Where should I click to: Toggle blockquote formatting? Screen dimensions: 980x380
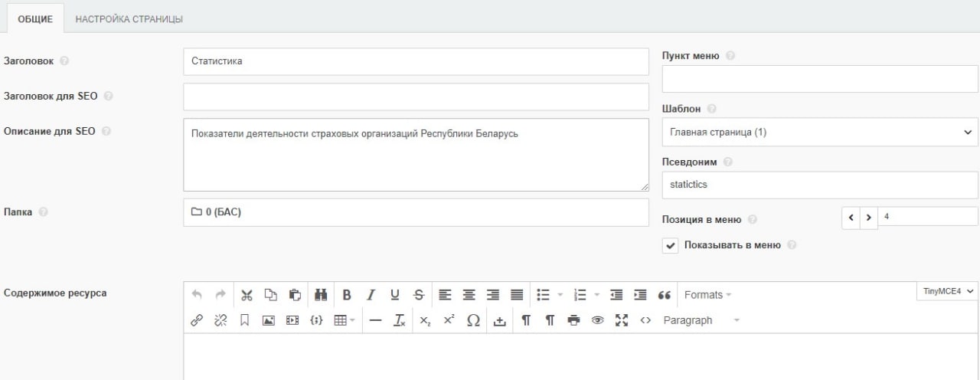(665, 295)
